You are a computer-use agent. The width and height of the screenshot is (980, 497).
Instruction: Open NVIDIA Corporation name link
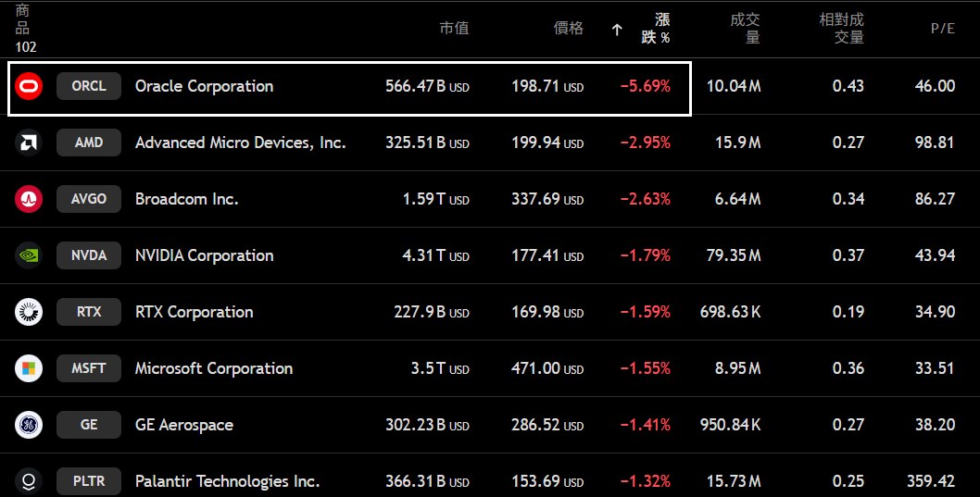pyautogui.click(x=204, y=255)
